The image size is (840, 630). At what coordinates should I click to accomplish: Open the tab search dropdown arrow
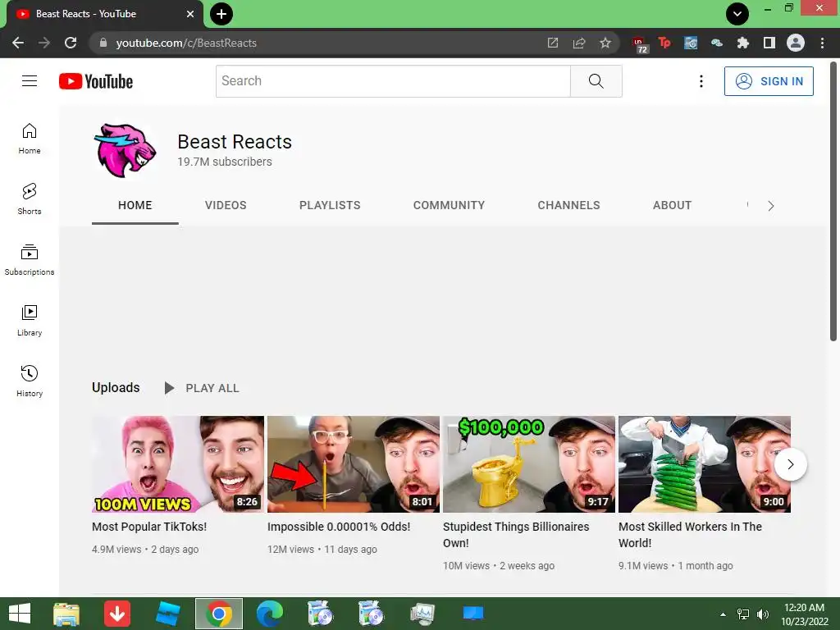pos(737,14)
